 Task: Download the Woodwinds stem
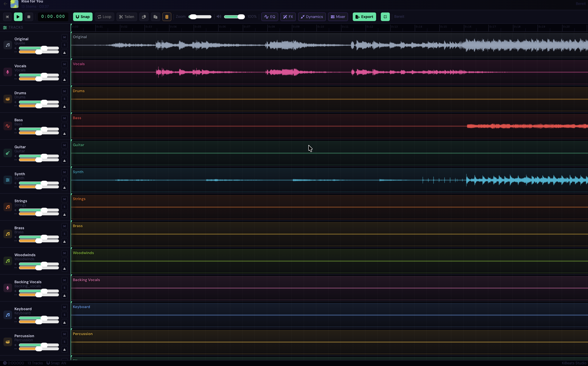pos(64,268)
